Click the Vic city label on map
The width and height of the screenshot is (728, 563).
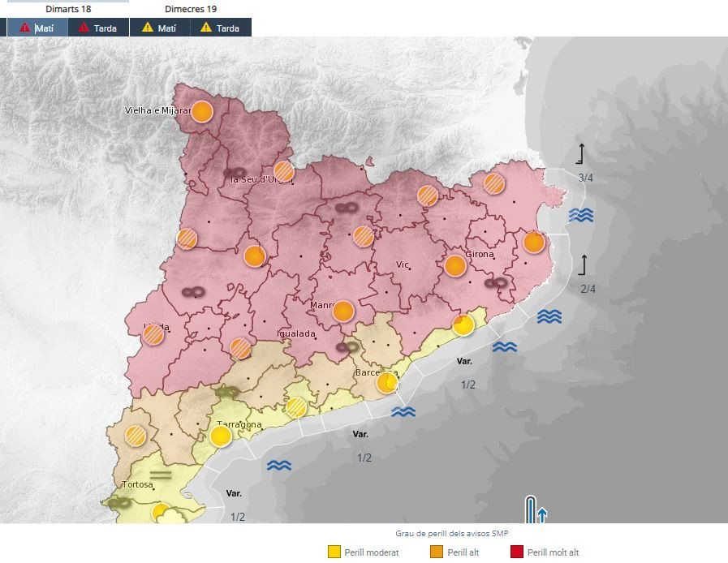[403, 265]
